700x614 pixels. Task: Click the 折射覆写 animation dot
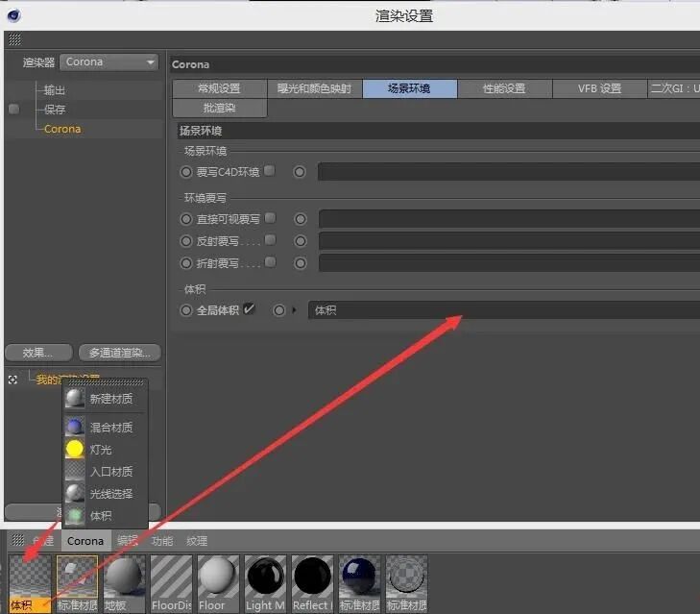click(185, 263)
